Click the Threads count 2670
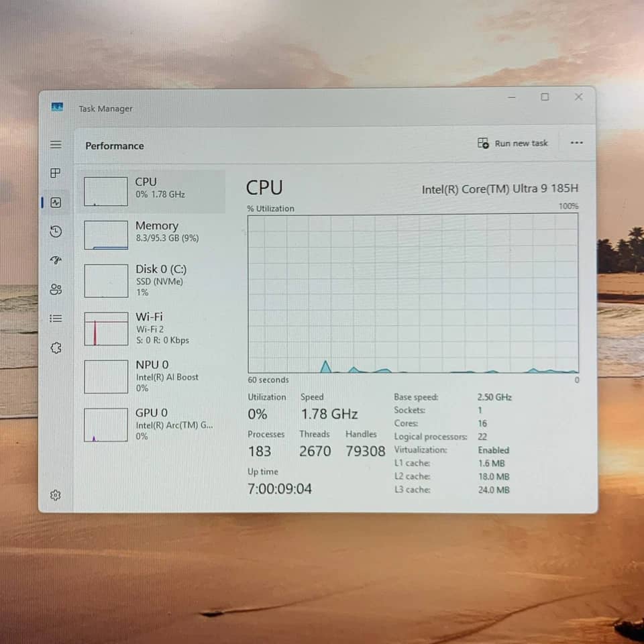 coord(315,451)
